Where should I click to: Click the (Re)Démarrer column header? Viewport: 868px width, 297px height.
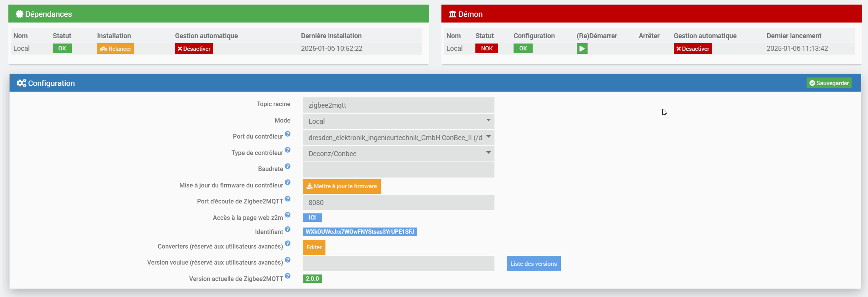[597, 36]
